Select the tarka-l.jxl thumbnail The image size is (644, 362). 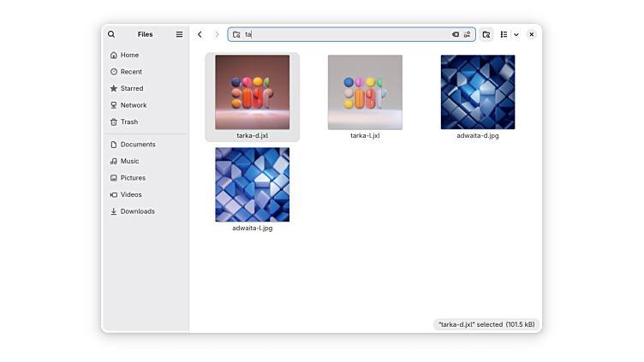click(x=365, y=92)
